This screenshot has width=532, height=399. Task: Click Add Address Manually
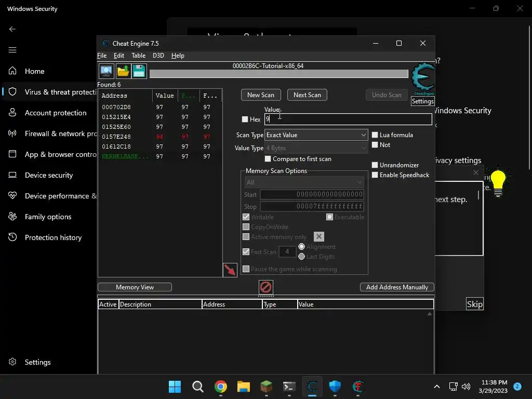tap(397, 287)
